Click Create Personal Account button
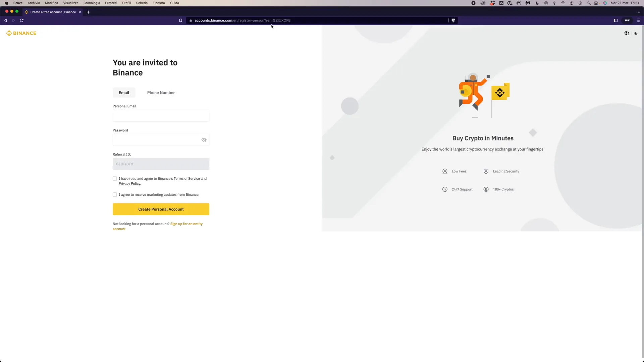Viewport: 644px width, 362px height. [x=161, y=209]
